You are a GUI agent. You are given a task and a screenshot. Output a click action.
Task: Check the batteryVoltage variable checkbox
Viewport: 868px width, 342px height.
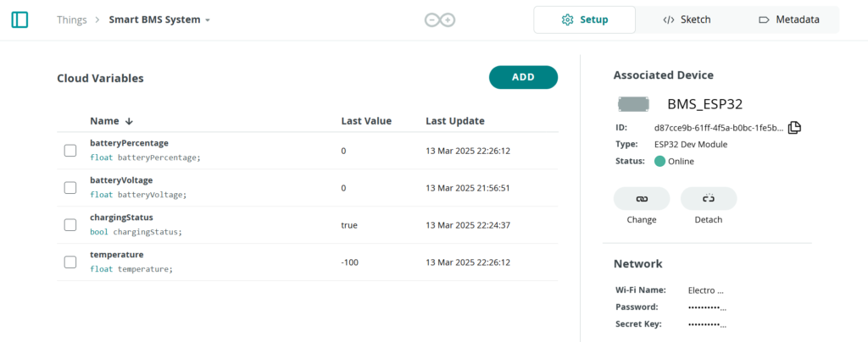[x=70, y=188]
